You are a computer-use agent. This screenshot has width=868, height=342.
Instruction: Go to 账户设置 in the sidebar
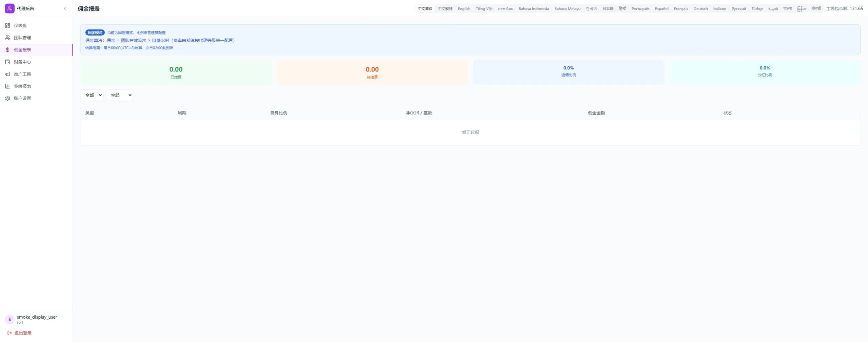point(36,99)
